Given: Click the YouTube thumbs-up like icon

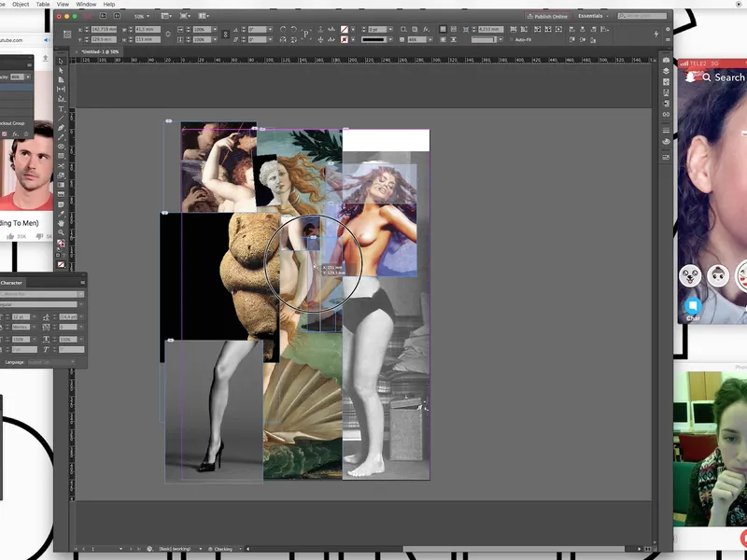Looking at the screenshot, I should pyautogui.click(x=10, y=236).
